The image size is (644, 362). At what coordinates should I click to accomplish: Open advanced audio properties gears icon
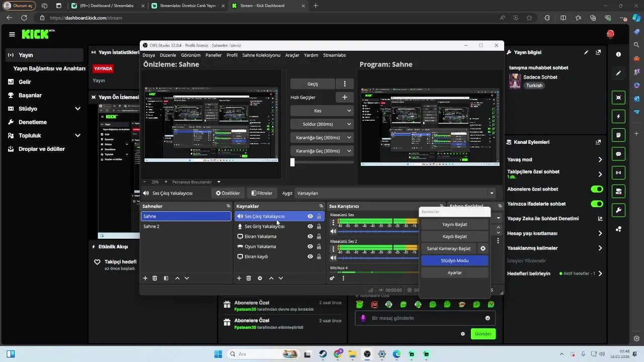pyautogui.click(x=332, y=278)
